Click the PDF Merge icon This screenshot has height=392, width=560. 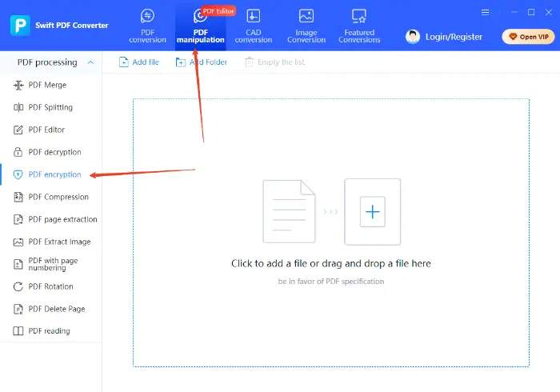click(18, 86)
